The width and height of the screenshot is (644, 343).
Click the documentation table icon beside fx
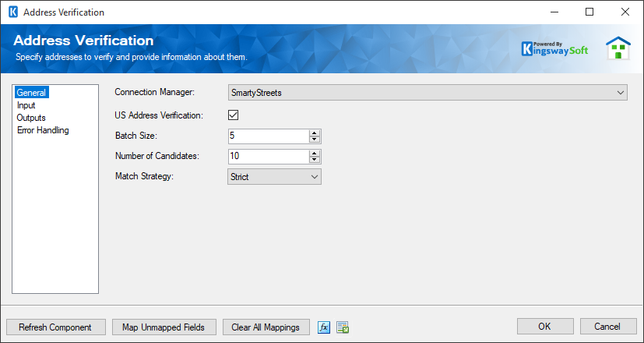point(343,327)
